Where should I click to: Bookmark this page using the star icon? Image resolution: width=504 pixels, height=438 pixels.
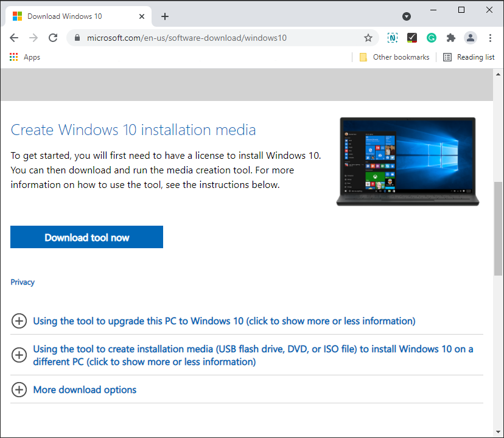[368, 38]
